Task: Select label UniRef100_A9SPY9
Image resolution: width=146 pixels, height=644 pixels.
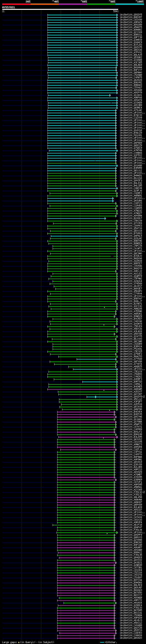Action: [x=131, y=93]
